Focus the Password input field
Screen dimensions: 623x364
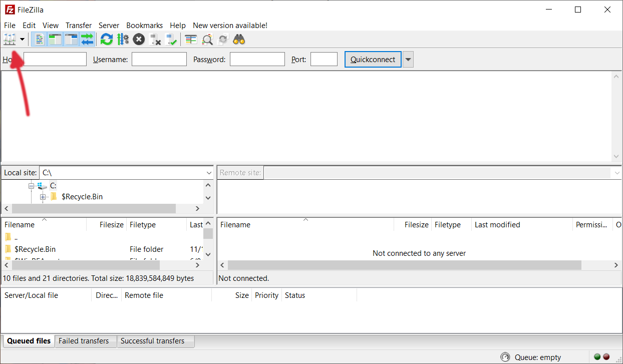257,59
